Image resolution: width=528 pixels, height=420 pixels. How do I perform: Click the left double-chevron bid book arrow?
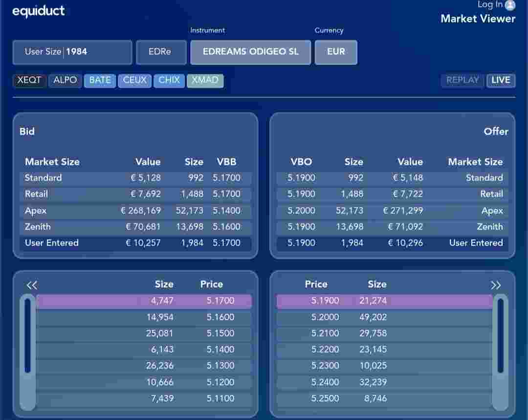[32, 285]
